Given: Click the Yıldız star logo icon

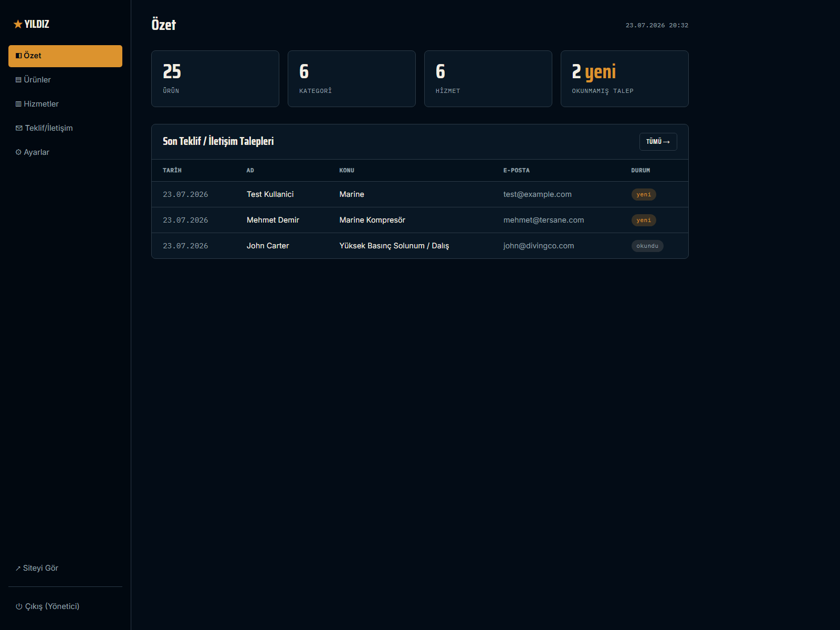Looking at the screenshot, I should [x=18, y=24].
